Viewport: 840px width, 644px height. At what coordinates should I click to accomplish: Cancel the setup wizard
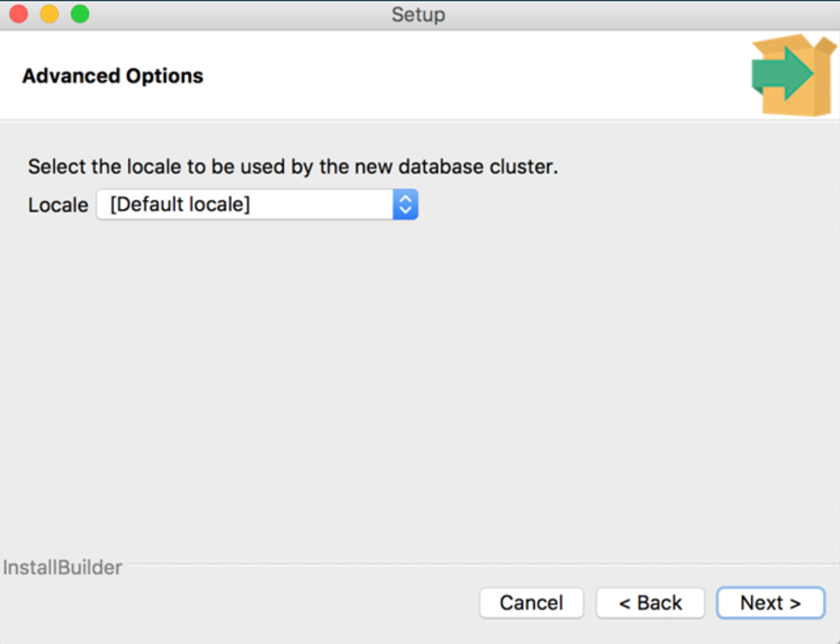tap(531, 602)
